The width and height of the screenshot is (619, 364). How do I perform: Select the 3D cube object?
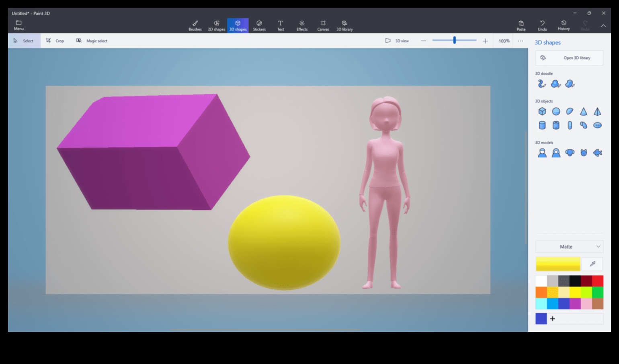click(542, 111)
